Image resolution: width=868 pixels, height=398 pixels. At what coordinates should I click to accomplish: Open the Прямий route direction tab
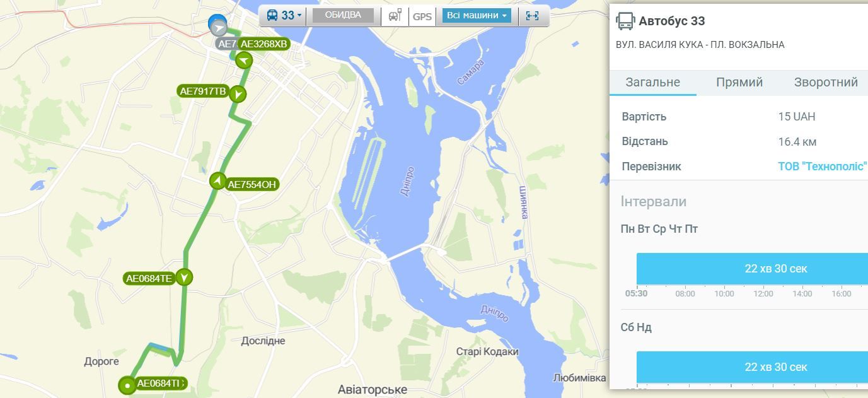pos(739,83)
